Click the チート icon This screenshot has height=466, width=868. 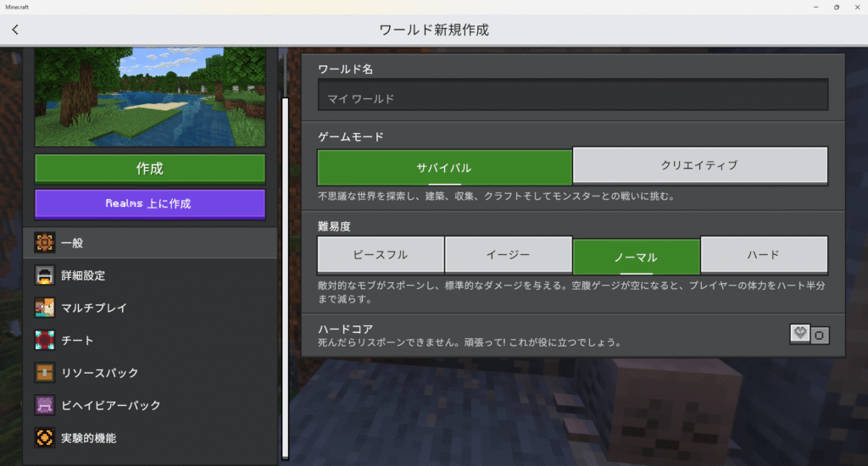click(x=45, y=341)
